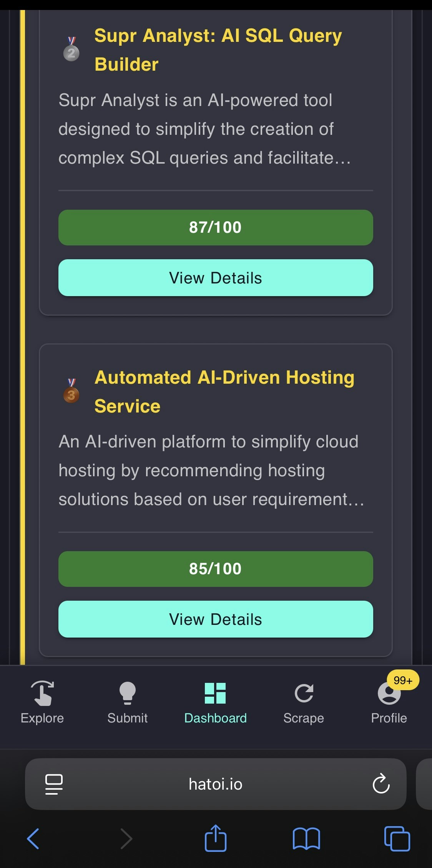Reload the page with the reload icon
Image resolution: width=432 pixels, height=868 pixels.
point(381,784)
